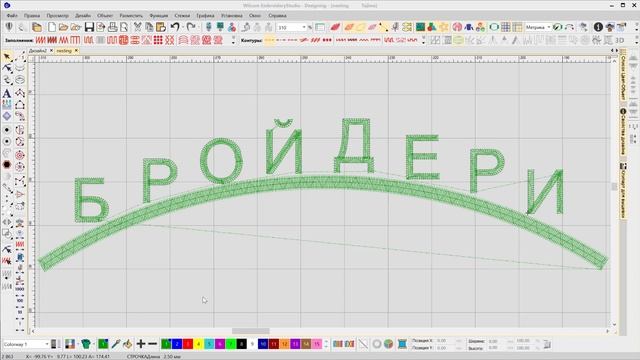
Task: Create a new blank design
Action: [x=52, y=27]
